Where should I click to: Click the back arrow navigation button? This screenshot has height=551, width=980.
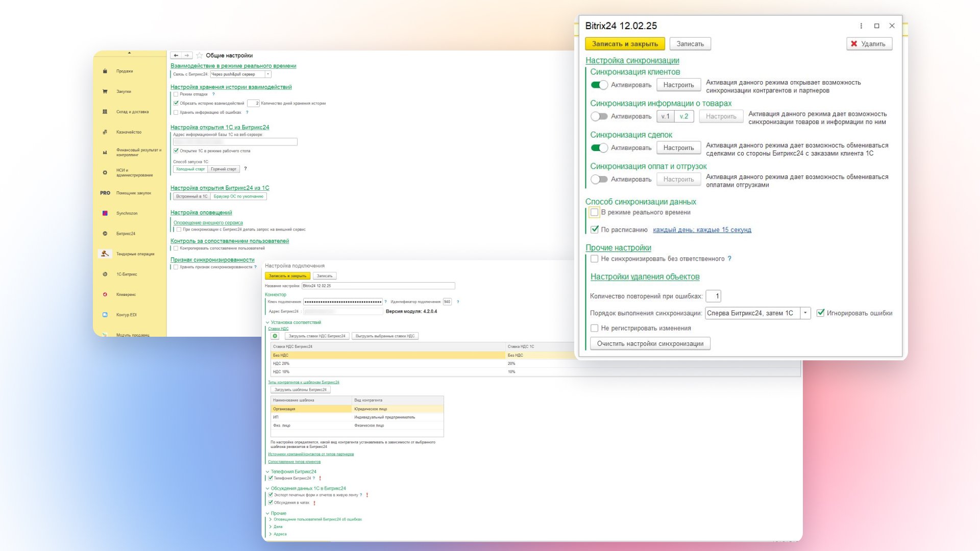[176, 55]
